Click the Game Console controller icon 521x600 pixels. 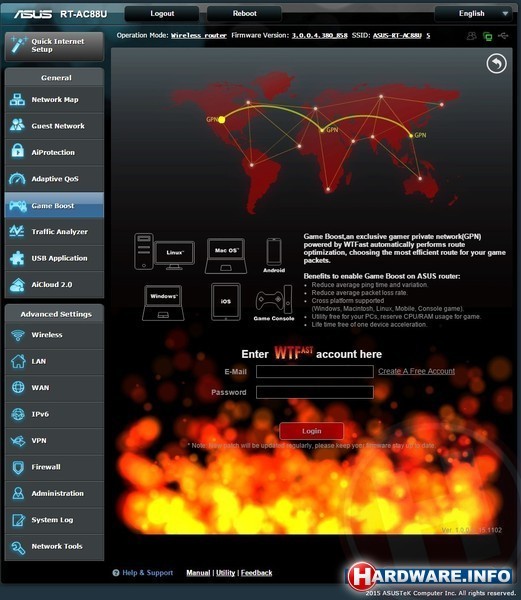274,300
